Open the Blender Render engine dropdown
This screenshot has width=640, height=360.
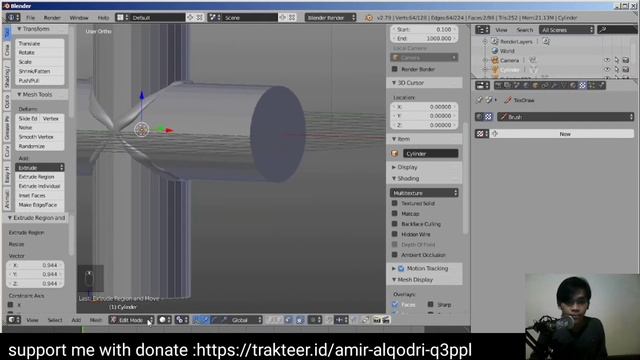(331, 18)
